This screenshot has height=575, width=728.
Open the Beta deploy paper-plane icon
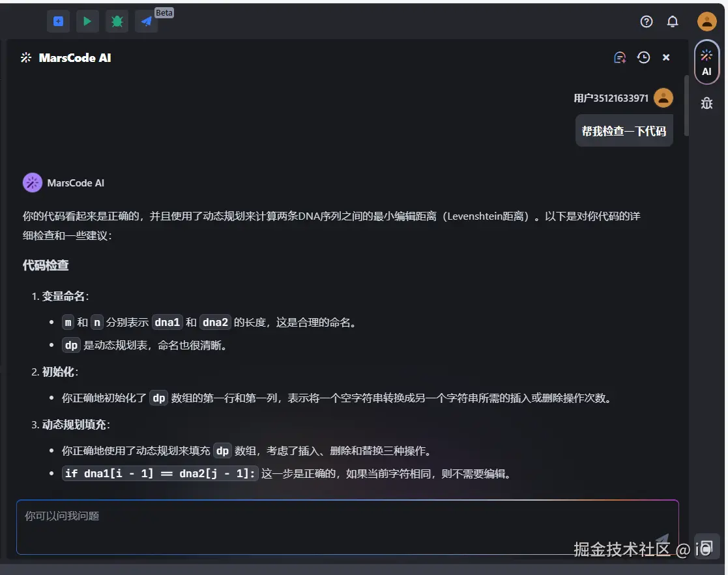tap(146, 22)
